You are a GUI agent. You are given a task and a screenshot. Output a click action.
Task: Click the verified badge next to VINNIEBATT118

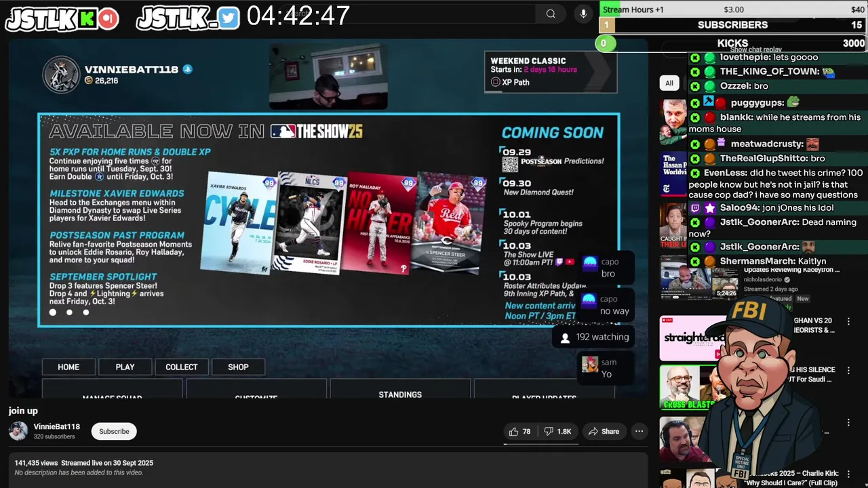click(x=188, y=69)
